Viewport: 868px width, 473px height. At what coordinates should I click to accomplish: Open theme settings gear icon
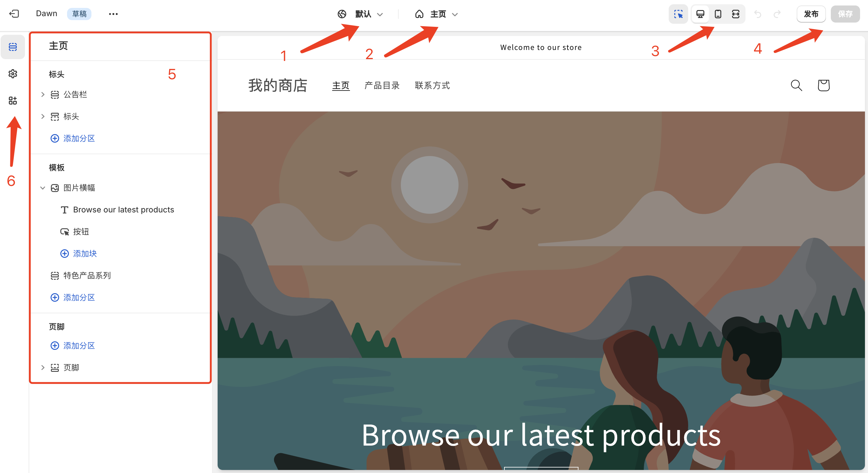13,74
